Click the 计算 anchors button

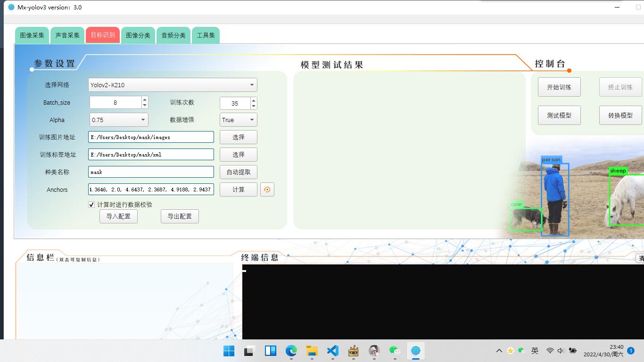click(239, 189)
